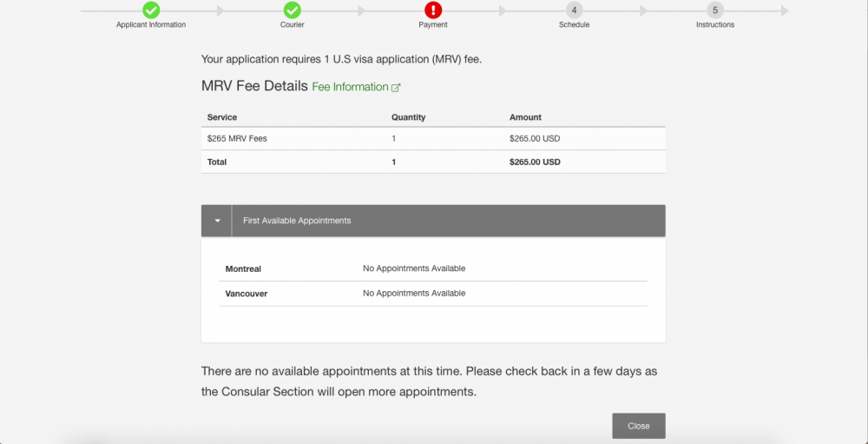
Task: Click the 'There are no available appointments' message
Action: 430,381
